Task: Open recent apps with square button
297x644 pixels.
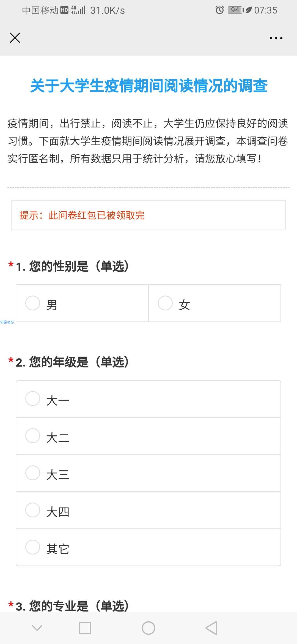Action: coord(85,628)
